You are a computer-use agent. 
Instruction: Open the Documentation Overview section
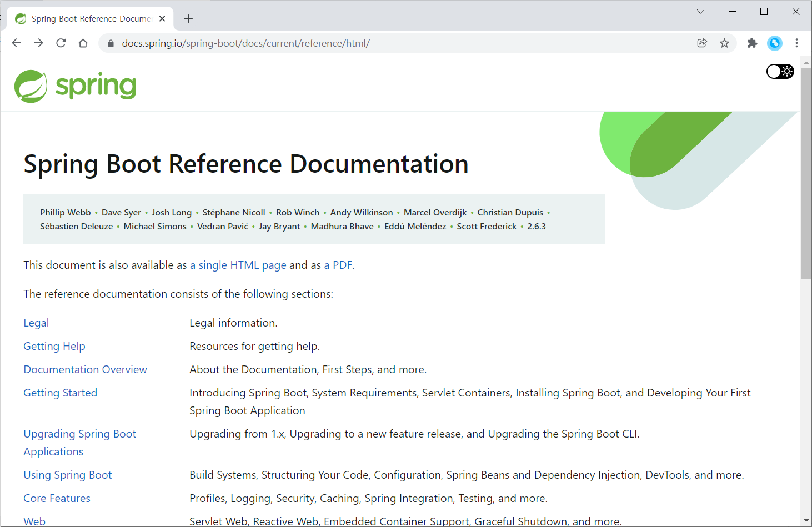[85, 370]
